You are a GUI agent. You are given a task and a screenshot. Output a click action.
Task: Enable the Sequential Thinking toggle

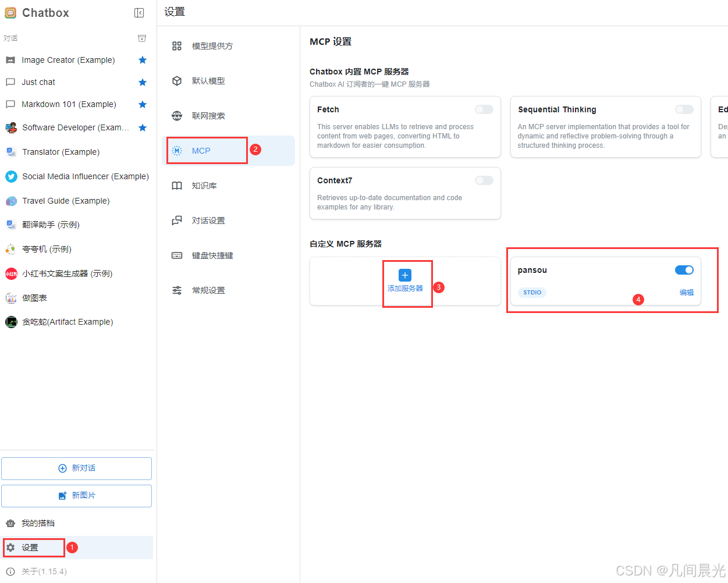(684, 109)
